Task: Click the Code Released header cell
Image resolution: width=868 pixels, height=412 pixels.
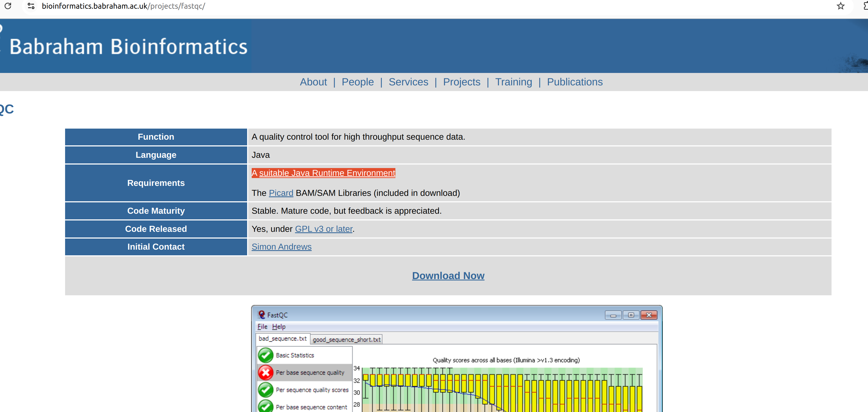Action: pyautogui.click(x=156, y=229)
